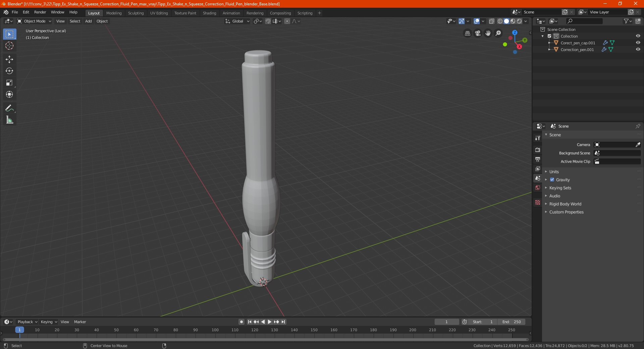The height and width of the screenshot is (349, 644).
Task: Switch to orthographic grid view icon
Action: coord(467,33)
